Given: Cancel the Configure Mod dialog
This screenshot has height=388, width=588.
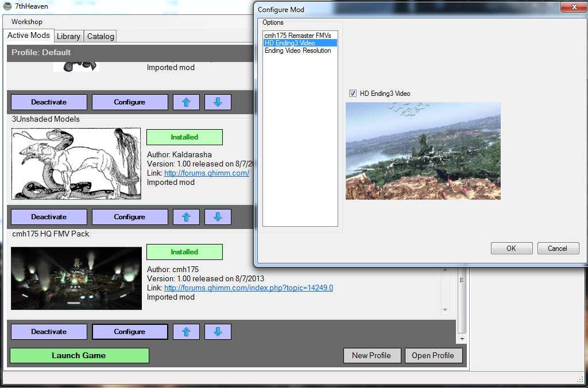Looking at the screenshot, I should (558, 248).
